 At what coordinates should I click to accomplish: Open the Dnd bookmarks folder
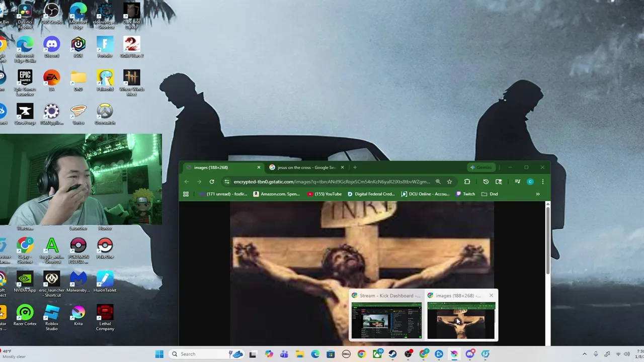489,194
